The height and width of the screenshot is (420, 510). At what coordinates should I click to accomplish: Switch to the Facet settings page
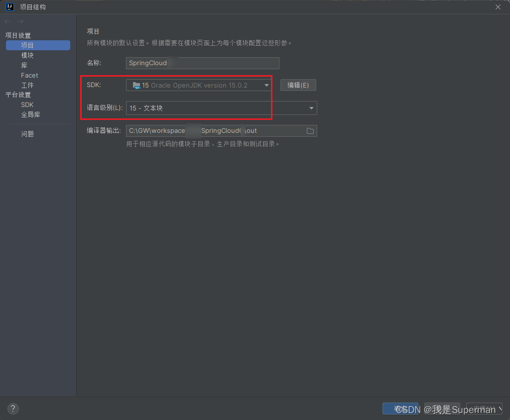[x=29, y=75]
